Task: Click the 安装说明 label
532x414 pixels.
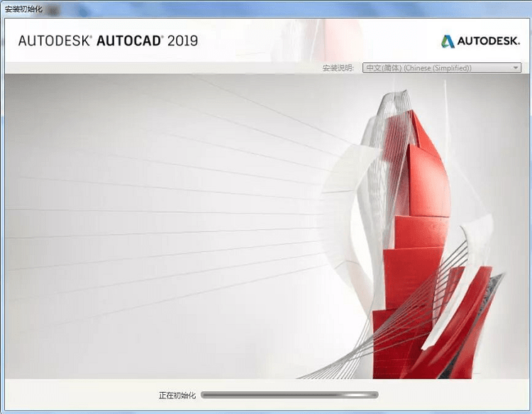Action: [338, 68]
